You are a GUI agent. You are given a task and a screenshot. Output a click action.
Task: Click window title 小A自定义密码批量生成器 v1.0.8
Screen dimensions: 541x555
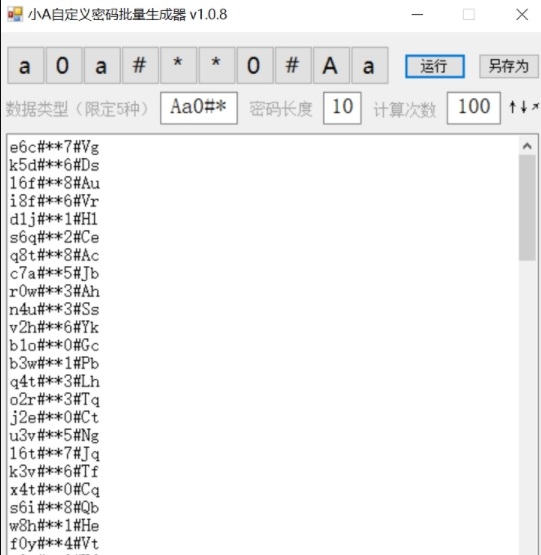(x=127, y=15)
